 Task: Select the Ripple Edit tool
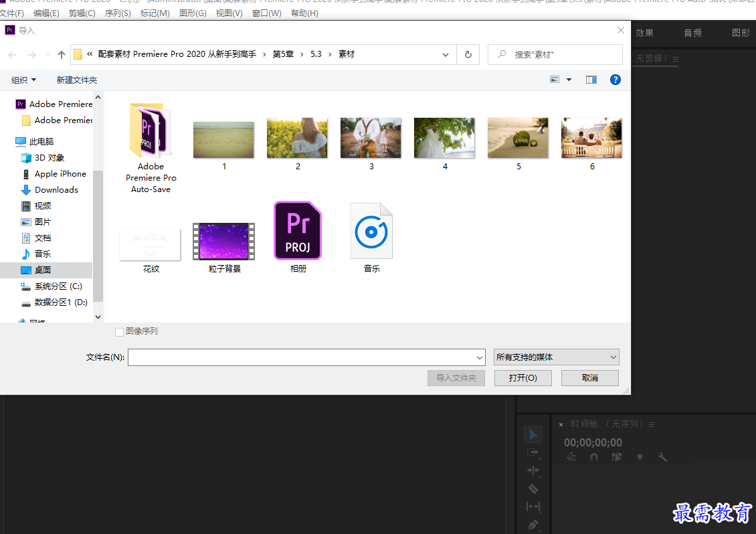(x=533, y=470)
